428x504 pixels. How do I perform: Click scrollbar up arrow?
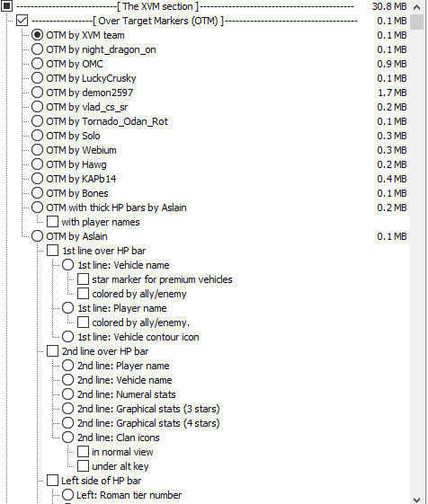(416, 7)
